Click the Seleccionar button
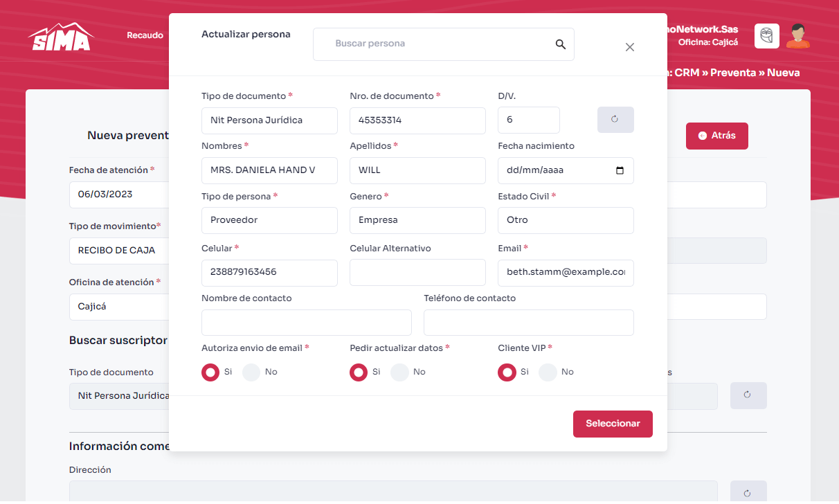 click(612, 424)
